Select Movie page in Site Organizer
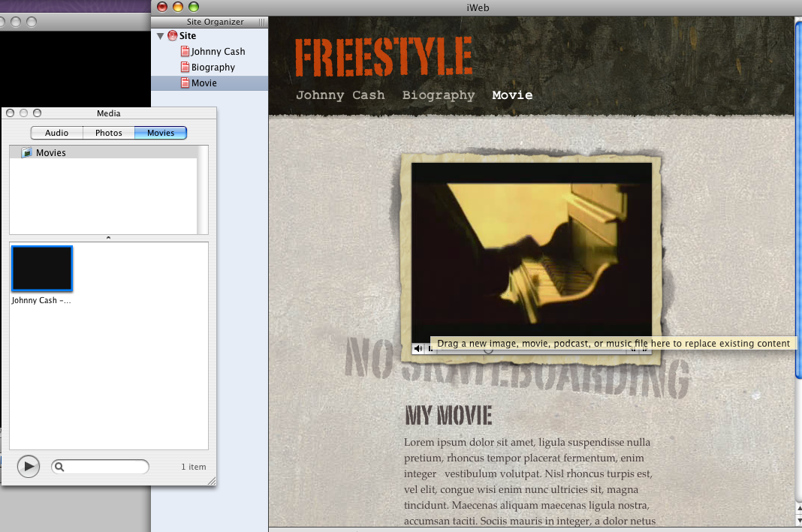 coord(210,83)
